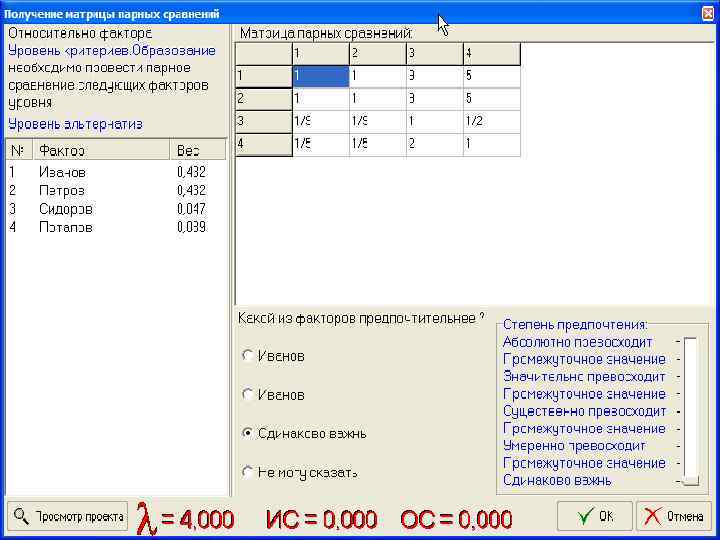Click the Какой из факторов предпочтительнее question
720x540 pixels.
pos(361,318)
